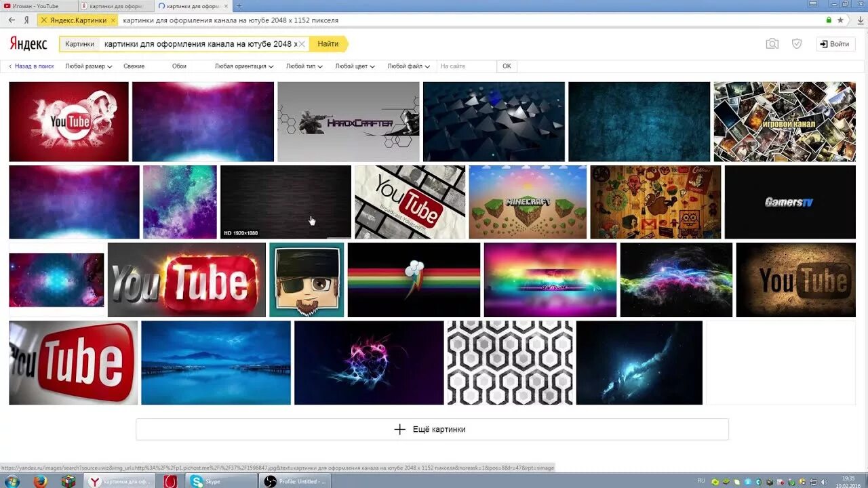Click the 'Назад в поиск' link
868x488 pixels.
point(31,66)
